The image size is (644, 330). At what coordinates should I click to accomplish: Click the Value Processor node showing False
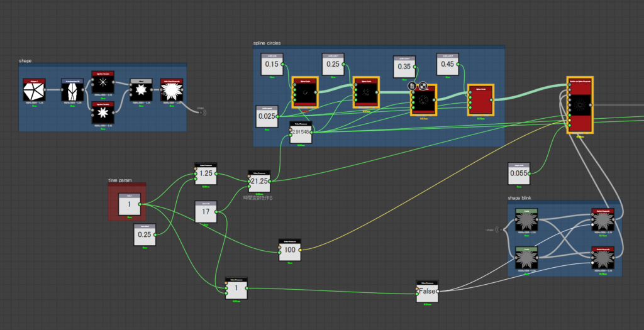click(x=428, y=291)
